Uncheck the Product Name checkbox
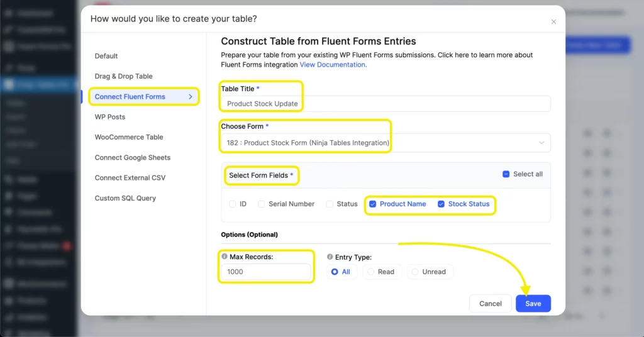The width and height of the screenshot is (644, 337). pos(373,204)
